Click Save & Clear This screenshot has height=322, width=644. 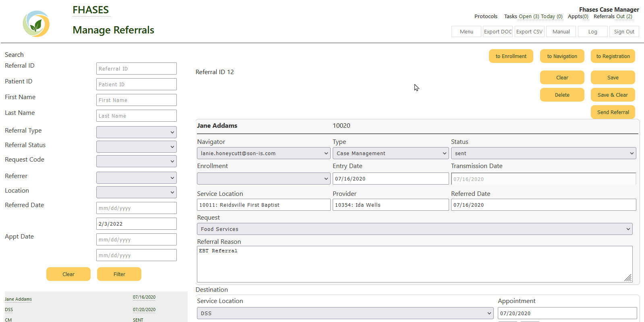tap(613, 95)
